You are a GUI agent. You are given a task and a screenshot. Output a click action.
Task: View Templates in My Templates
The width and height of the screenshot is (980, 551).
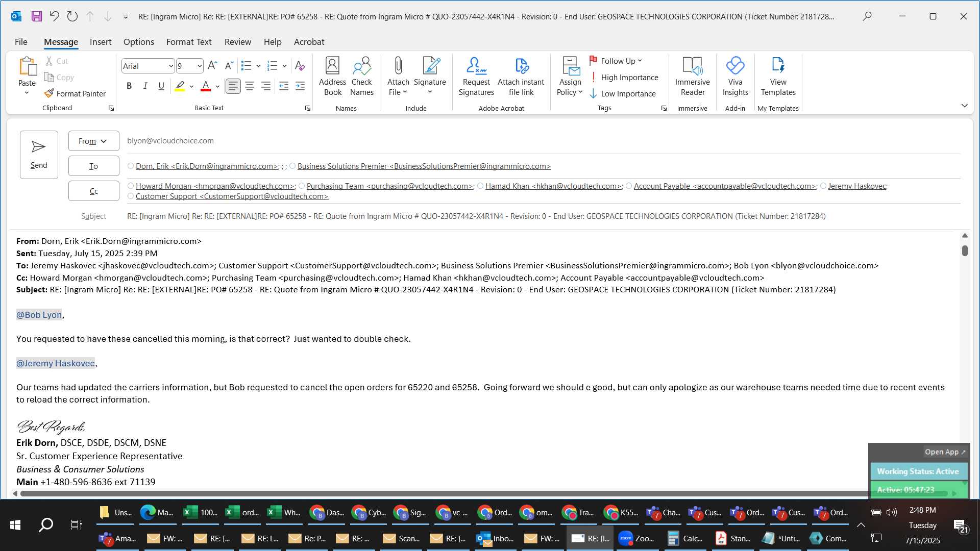click(778, 77)
